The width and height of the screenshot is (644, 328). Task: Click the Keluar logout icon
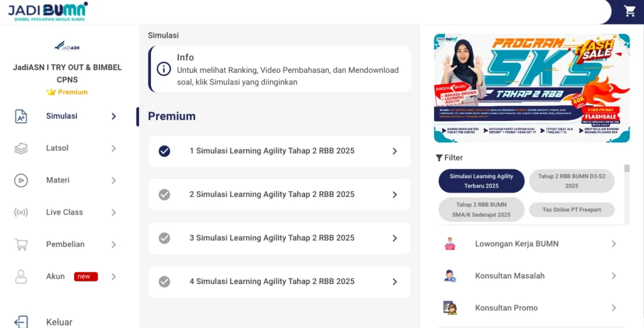(21, 322)
